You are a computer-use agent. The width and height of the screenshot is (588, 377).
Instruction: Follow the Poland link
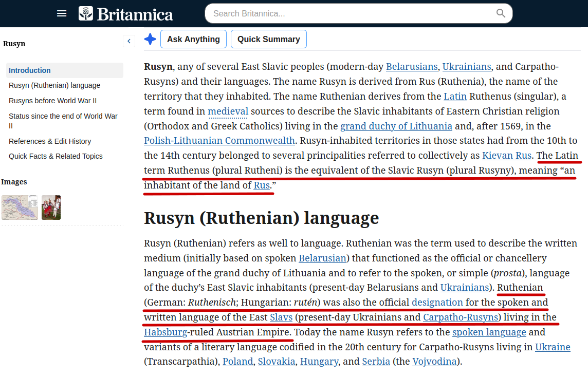(x=238, y=362)
